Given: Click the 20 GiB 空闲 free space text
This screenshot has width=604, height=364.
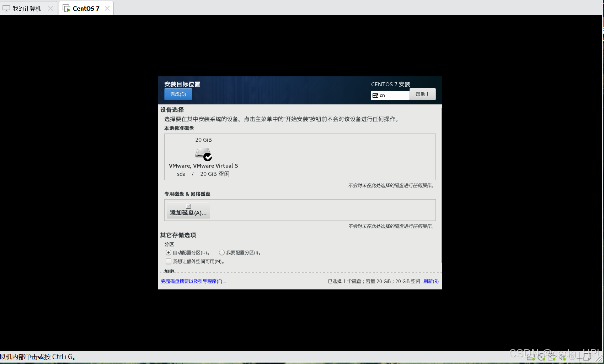Looking at the screenshot, I should (x=215, y=174).
